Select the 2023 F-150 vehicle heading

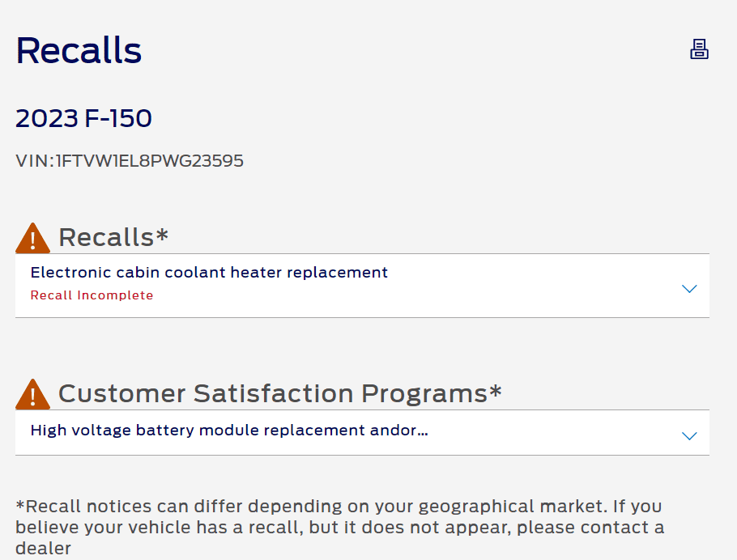[83, 119]
